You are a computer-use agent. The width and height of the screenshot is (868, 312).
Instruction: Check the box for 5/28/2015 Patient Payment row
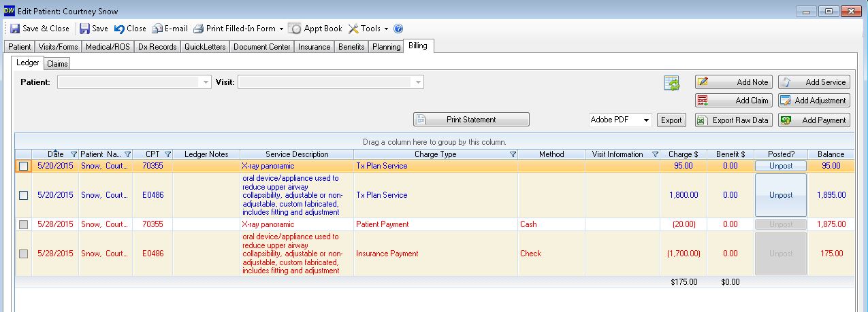tap(24, 224)
